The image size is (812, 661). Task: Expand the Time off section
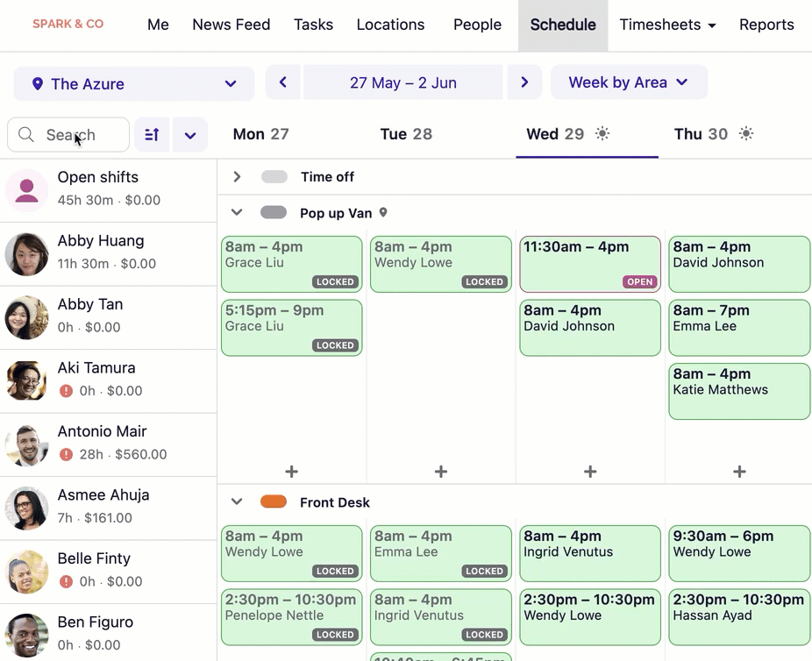(x=237, y=176)
